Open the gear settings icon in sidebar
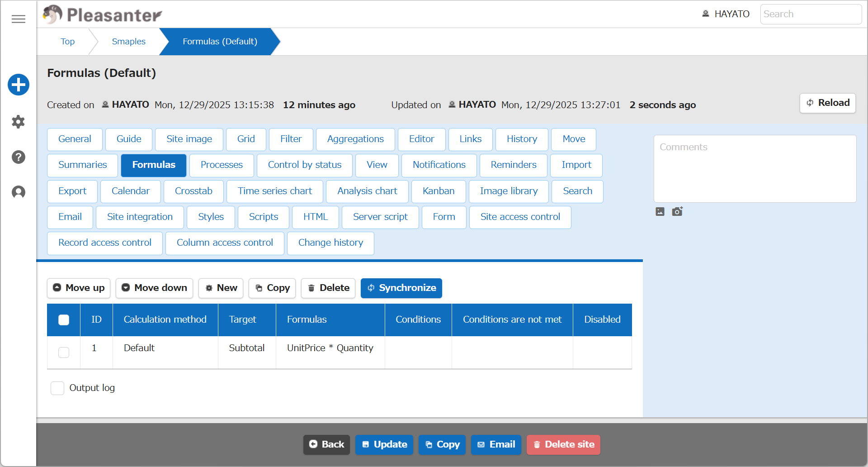Viewport: 868px width, 467px height. [19, 122]
